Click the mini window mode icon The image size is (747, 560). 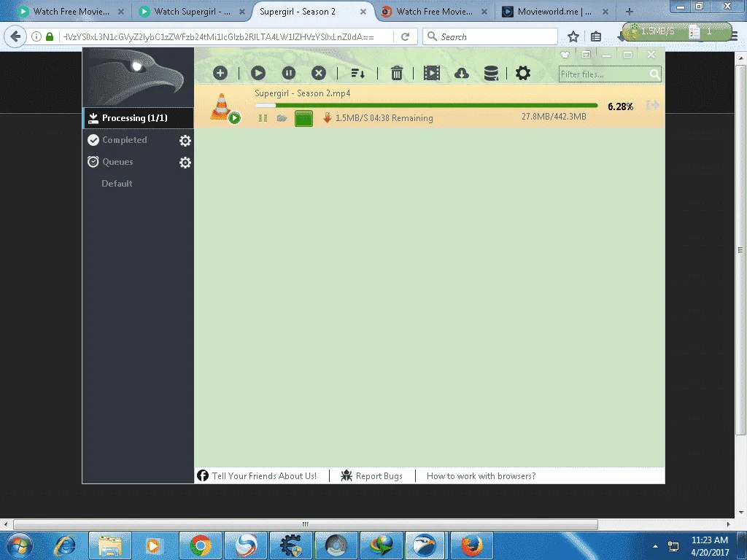point(586,54)
